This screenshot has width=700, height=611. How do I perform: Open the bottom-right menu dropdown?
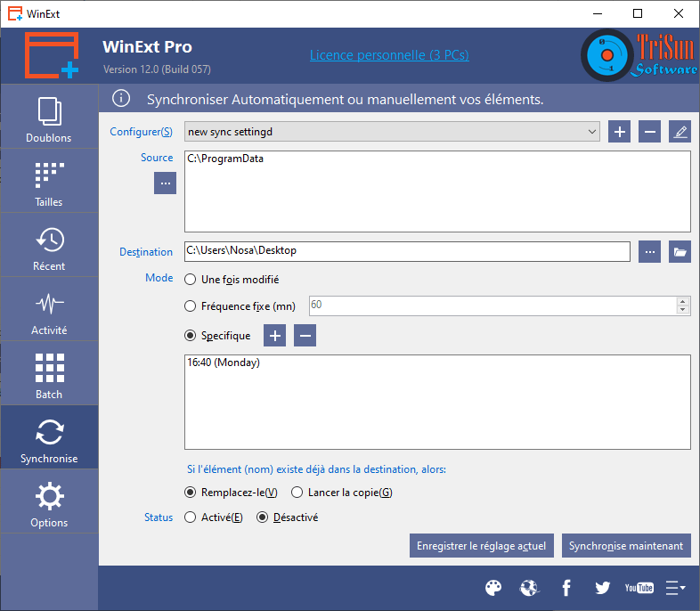pyautogui.click(x=675, y=588)
